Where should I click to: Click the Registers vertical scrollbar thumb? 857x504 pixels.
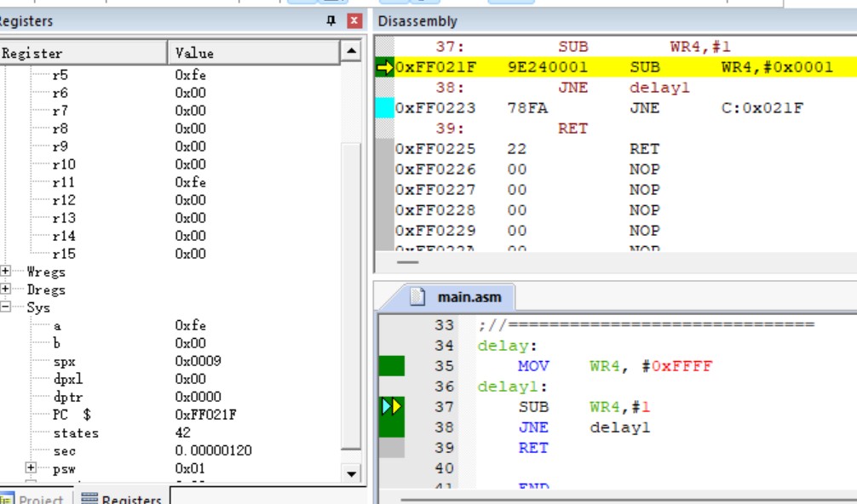(x=351, y=296)
